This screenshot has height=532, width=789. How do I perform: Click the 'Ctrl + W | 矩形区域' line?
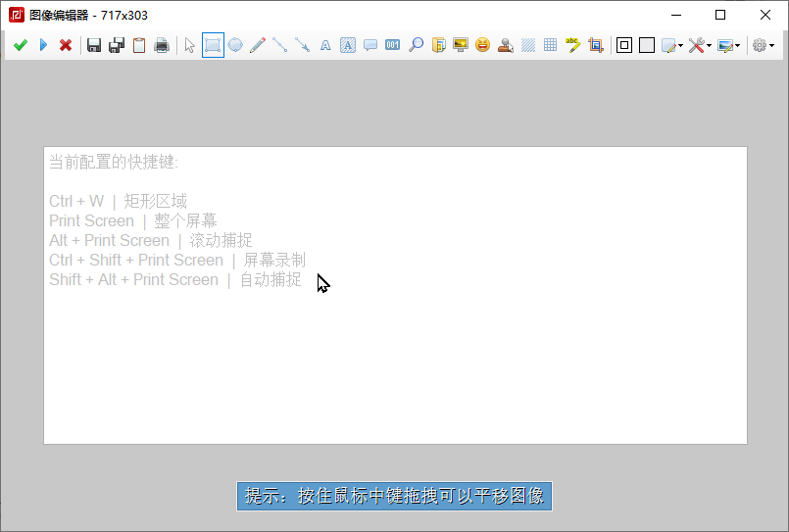point(118,201)
